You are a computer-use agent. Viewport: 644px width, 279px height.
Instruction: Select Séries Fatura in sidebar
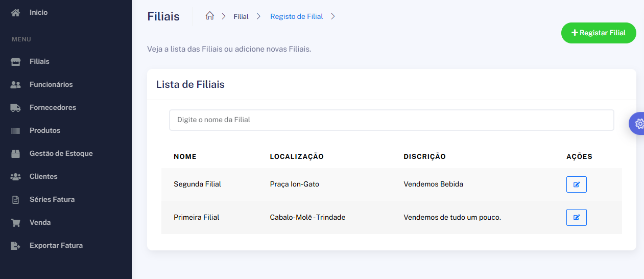52,200
